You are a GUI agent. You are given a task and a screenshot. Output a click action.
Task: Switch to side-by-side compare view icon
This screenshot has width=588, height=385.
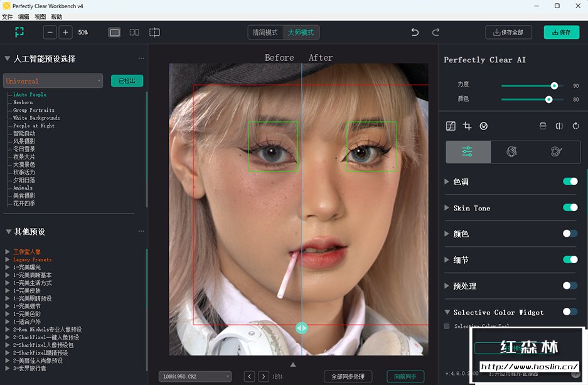pos(134,32)
